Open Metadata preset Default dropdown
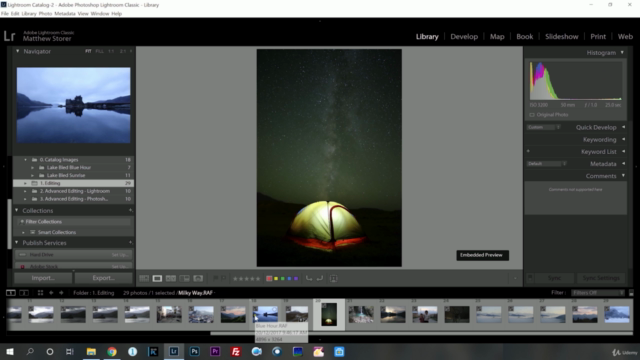 tap(547, 164)
